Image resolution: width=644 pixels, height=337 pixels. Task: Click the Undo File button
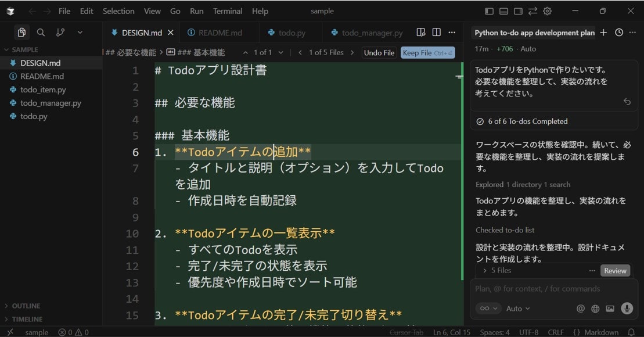click(x=379, y=53)
